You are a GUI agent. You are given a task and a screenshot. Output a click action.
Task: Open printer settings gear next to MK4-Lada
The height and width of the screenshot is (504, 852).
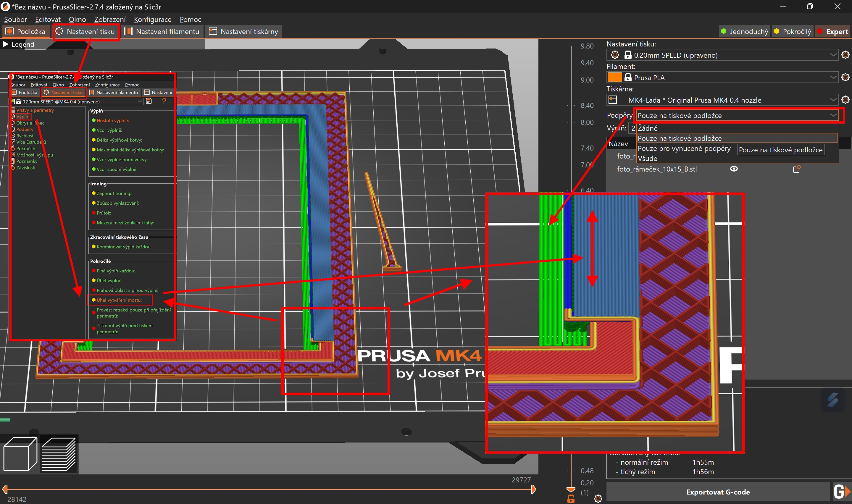click(845, 100)
